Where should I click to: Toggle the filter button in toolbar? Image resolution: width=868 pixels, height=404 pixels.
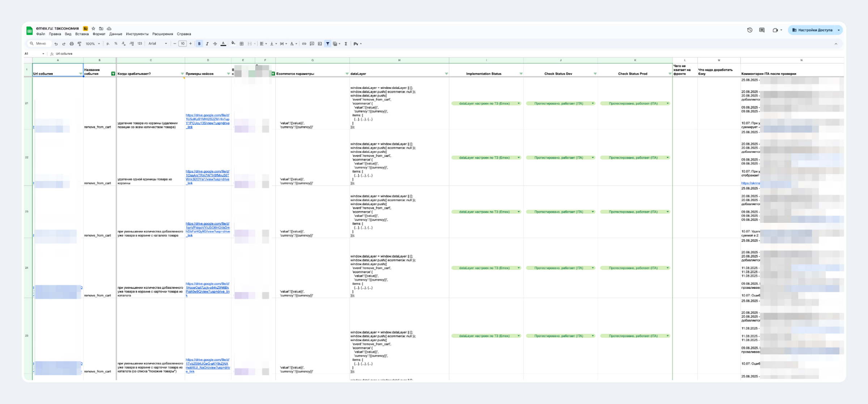328,44
